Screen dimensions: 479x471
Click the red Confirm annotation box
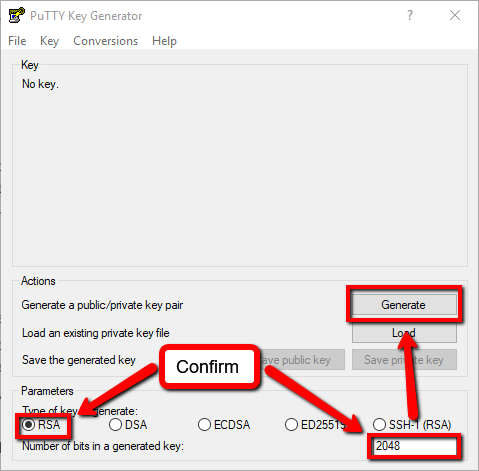[209, 367]
